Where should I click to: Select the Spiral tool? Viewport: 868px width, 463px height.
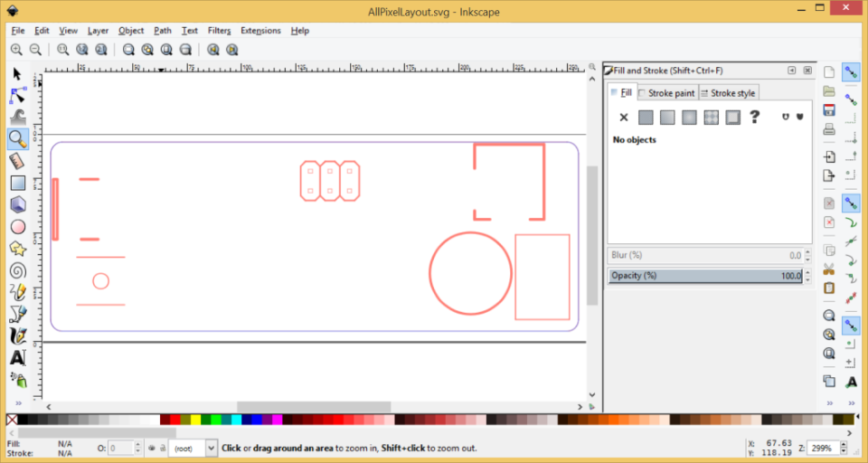18,270
